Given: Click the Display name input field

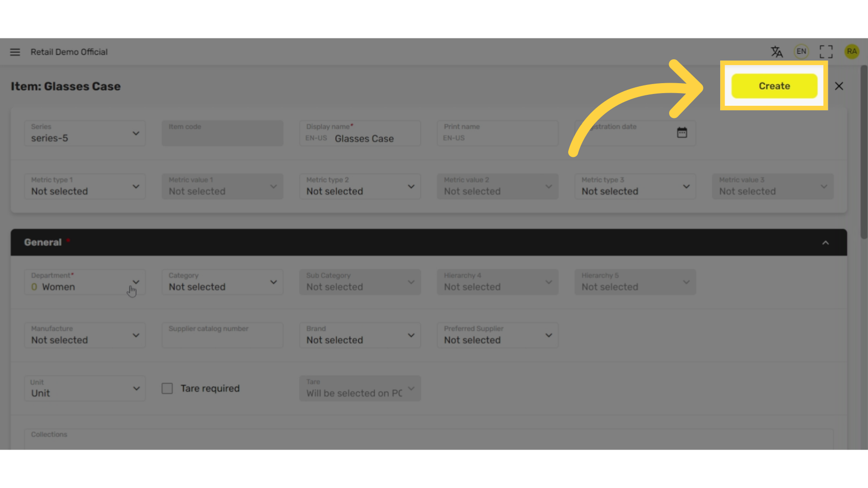Looking at the screenshot, I should (x=360, y=133).
